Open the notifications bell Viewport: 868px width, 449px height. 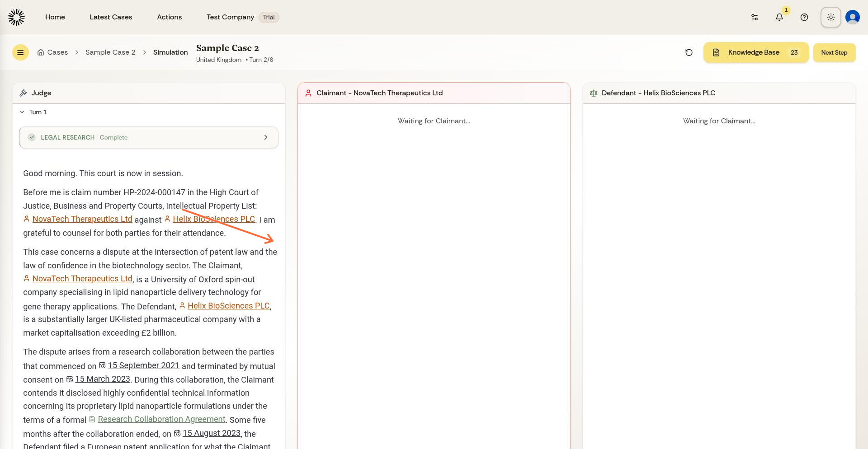[x=779, y=17]
